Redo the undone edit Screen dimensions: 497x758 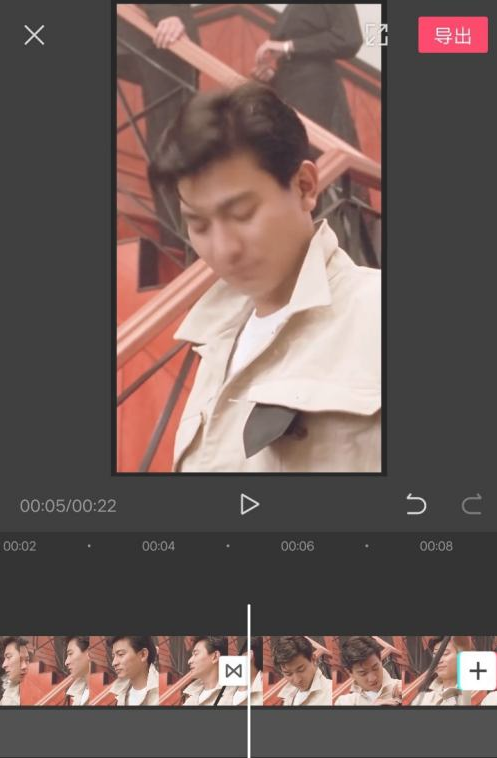tap(471, 504)
